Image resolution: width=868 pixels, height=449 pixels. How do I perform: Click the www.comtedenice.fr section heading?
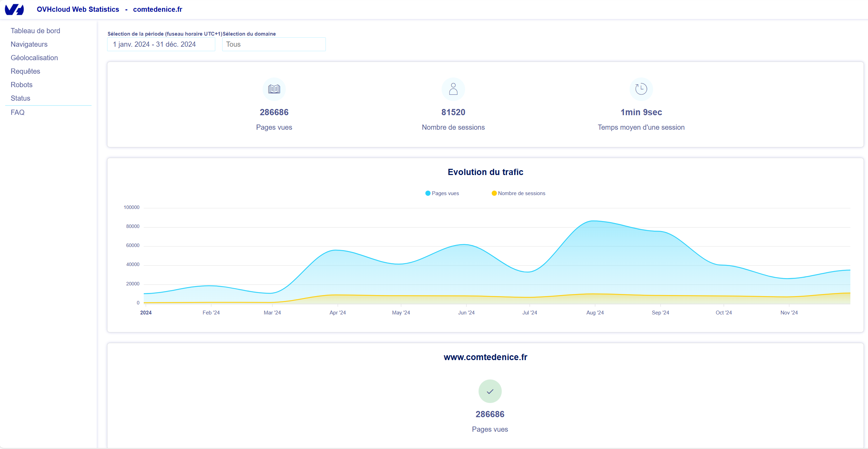(x=485, y=357)
